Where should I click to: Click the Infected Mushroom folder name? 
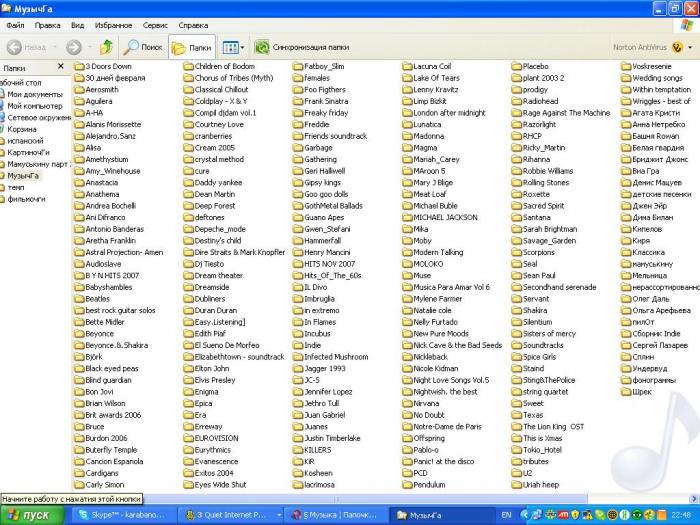[x=336, y=357]
